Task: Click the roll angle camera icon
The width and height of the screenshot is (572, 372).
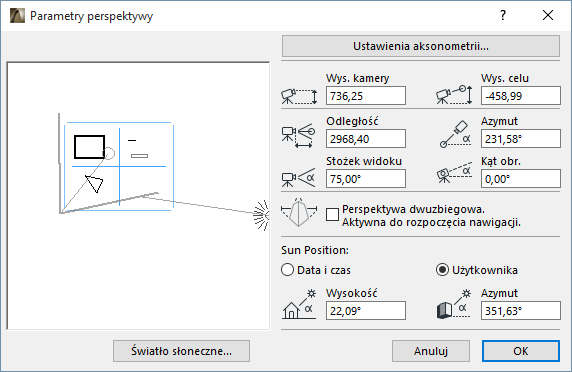Action: click(x=454, y=174)
